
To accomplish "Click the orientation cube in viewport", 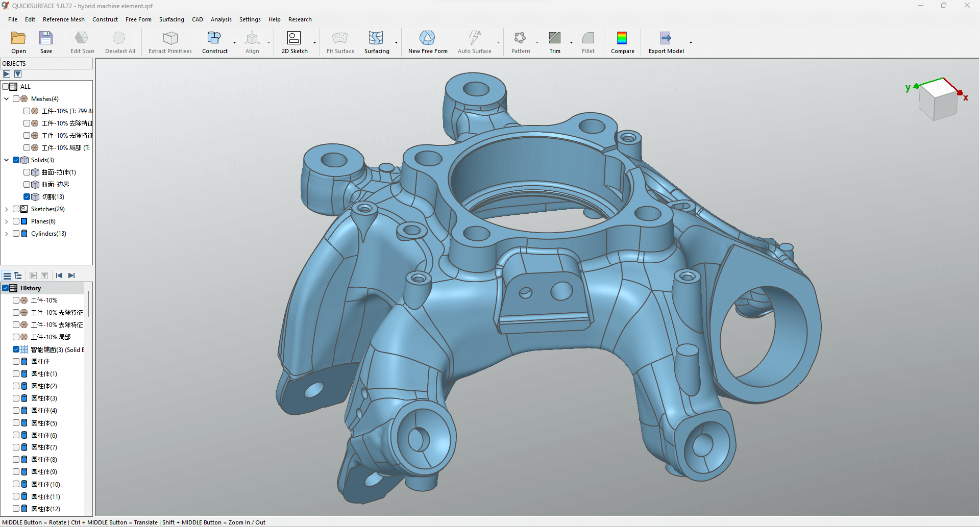I will (938, 99).
